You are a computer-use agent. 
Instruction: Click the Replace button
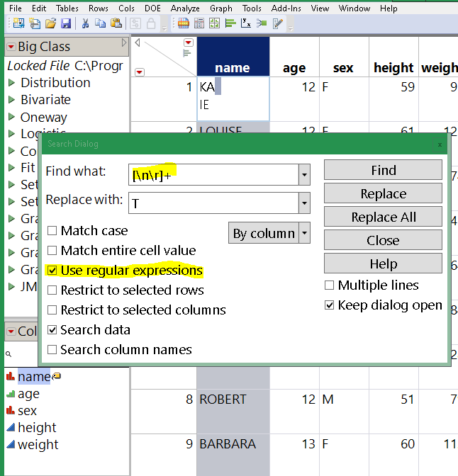coord(383,193)
